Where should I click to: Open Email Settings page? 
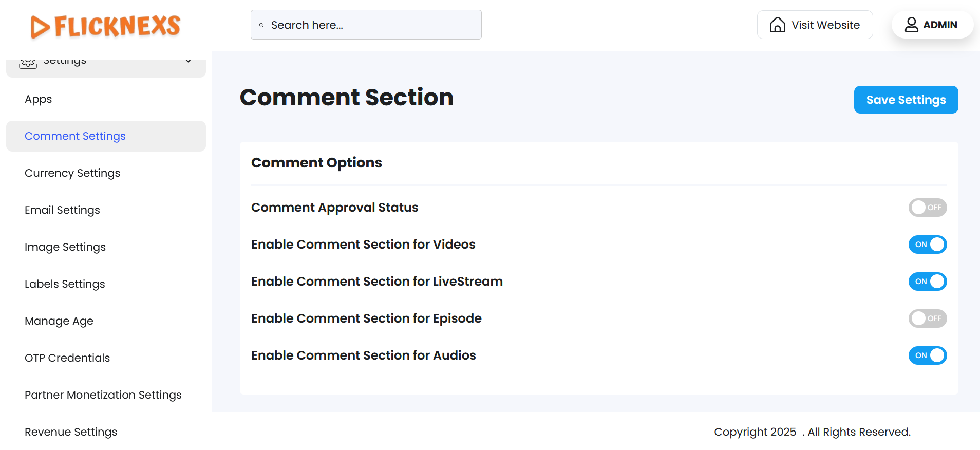(62, 210)
